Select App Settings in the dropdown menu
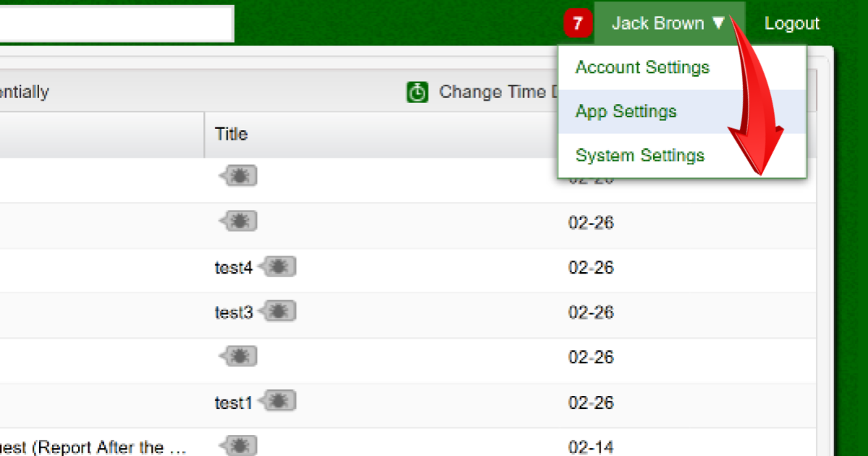 coord(626,111)
